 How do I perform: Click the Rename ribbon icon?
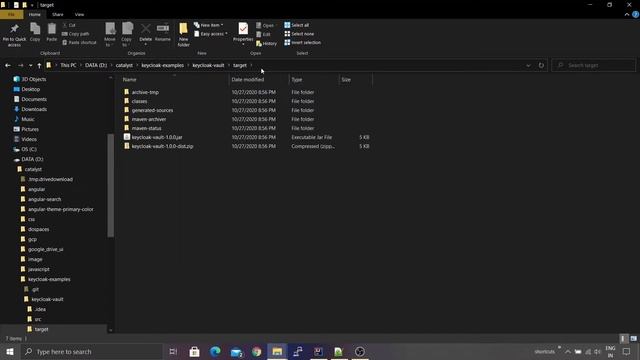162,32
